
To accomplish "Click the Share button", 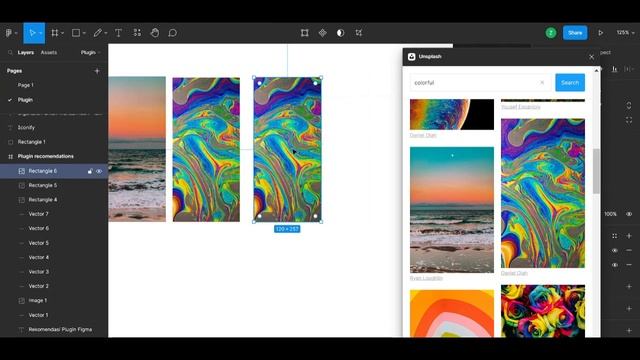I will [x=575, y=33].
